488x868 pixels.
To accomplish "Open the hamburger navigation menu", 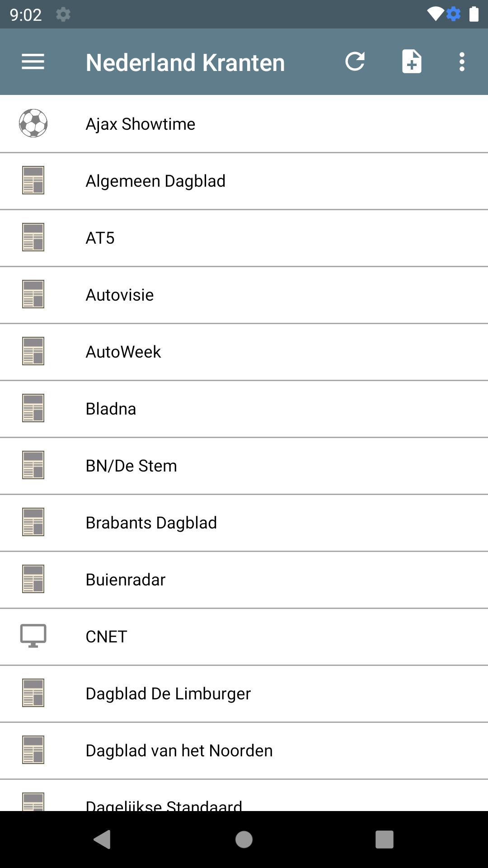I will pos(33,62).
